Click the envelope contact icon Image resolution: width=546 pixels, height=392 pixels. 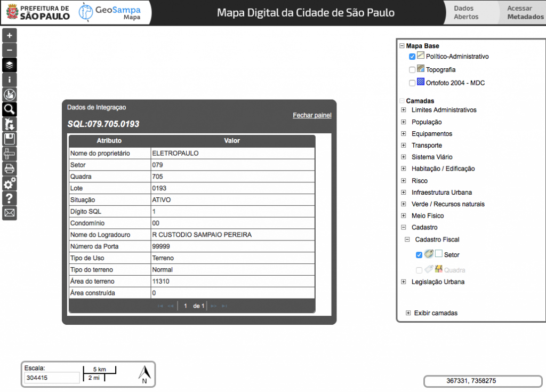pos(9,213)
